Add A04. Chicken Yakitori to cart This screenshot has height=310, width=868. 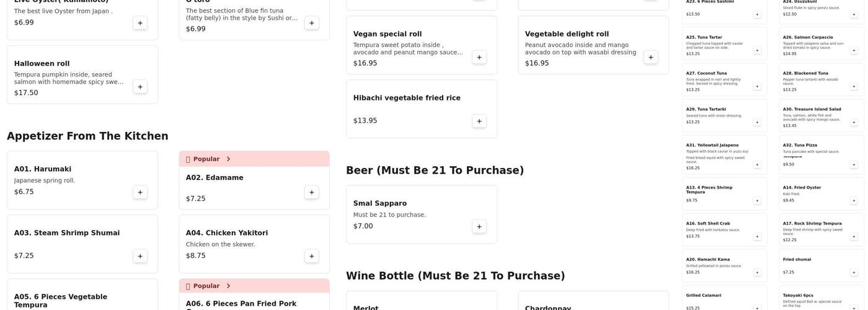point(312,256)
